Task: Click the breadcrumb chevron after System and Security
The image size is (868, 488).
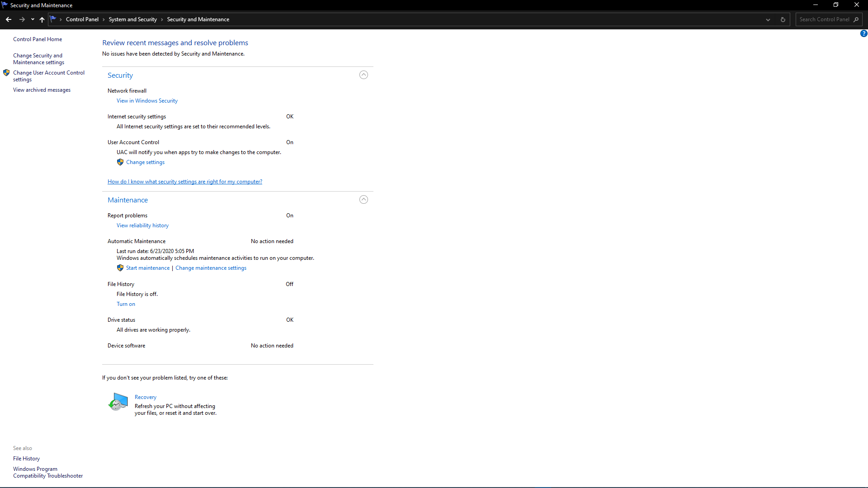Action: point(162,19)
